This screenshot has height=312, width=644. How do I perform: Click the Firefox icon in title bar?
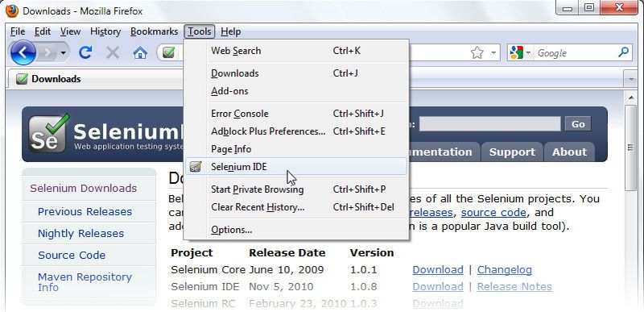(x=12, y=10)
